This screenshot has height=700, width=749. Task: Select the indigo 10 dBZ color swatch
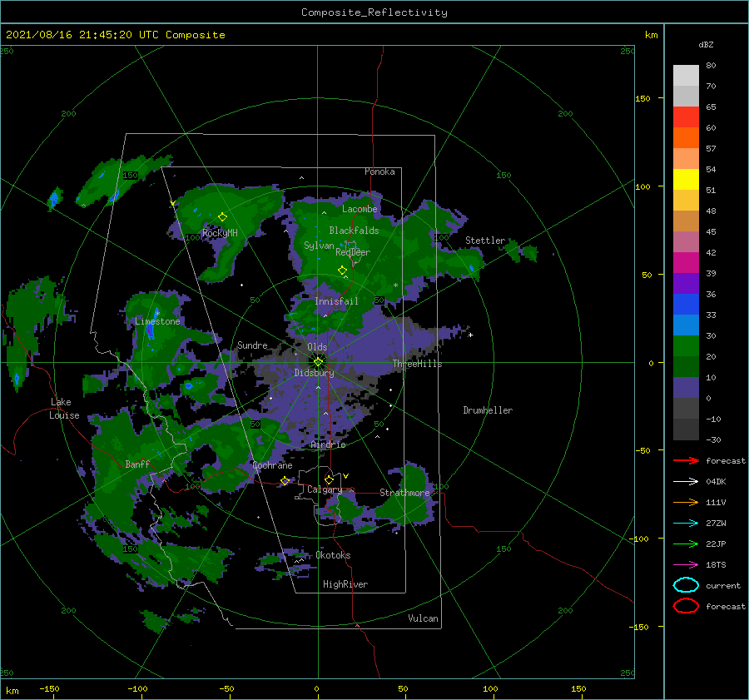point(686,387)
